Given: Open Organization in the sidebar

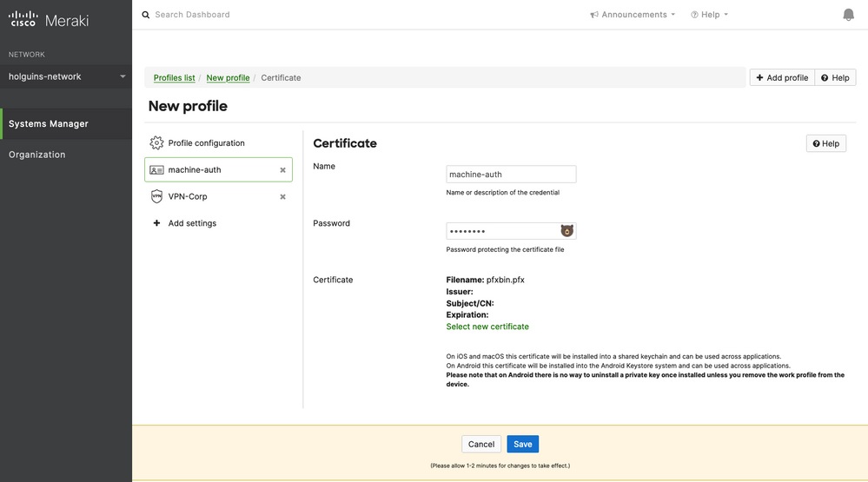Looking at the screenshot, I should tap(37, 155).
